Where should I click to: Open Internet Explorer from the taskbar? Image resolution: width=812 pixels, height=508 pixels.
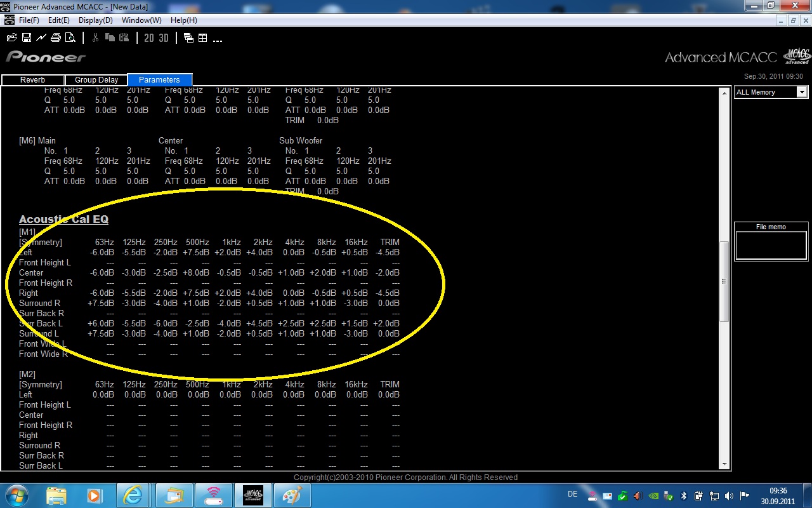(x=134, y=495)
